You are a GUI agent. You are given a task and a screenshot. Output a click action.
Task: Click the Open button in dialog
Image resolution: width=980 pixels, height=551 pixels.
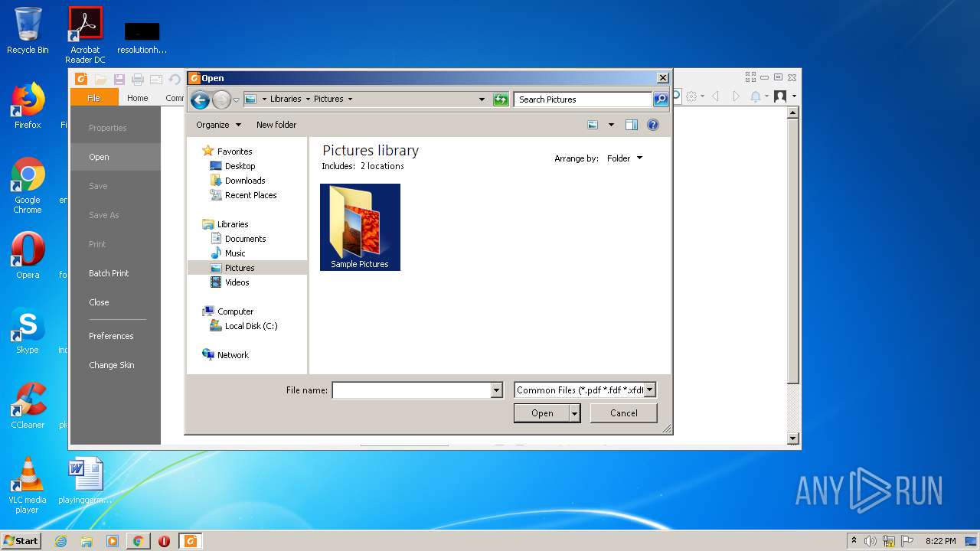point(542,413)
